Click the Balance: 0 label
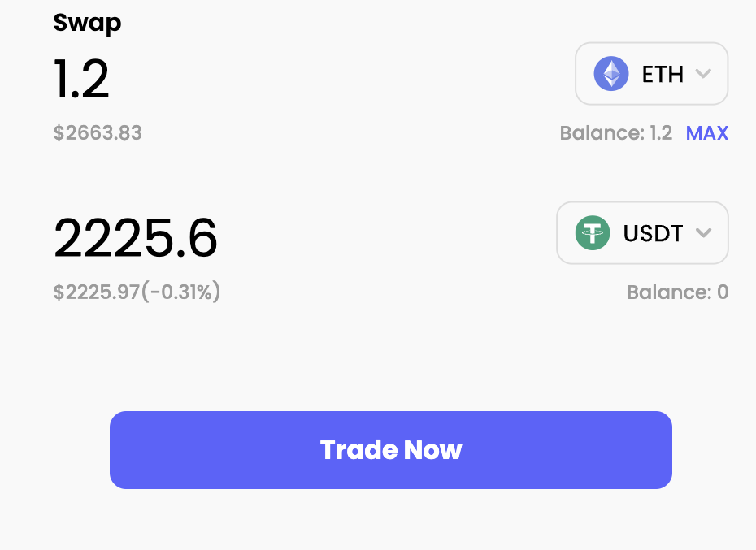Image resolution: width=756 pixels, height=550 pixels. tap(678, 292)
